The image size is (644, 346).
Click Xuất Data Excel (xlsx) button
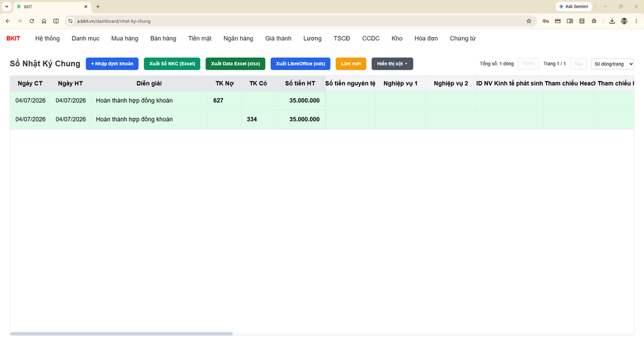[235, 64]
